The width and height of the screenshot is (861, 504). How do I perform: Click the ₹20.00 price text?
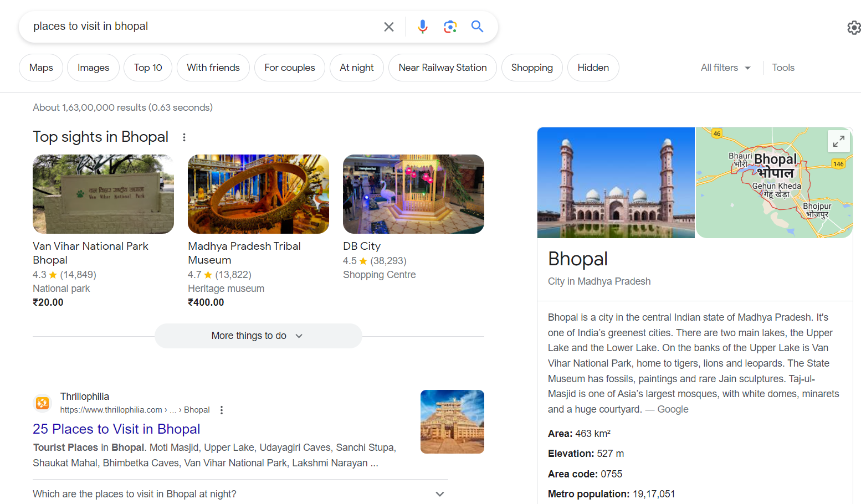[48, 302]
